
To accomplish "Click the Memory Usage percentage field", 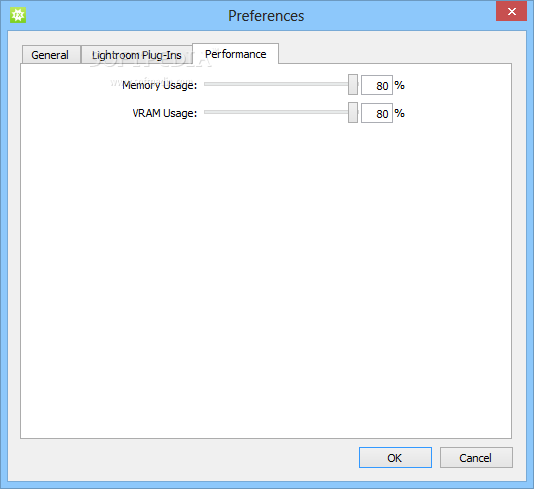I will pyautogui.click(x=377, y=85).
